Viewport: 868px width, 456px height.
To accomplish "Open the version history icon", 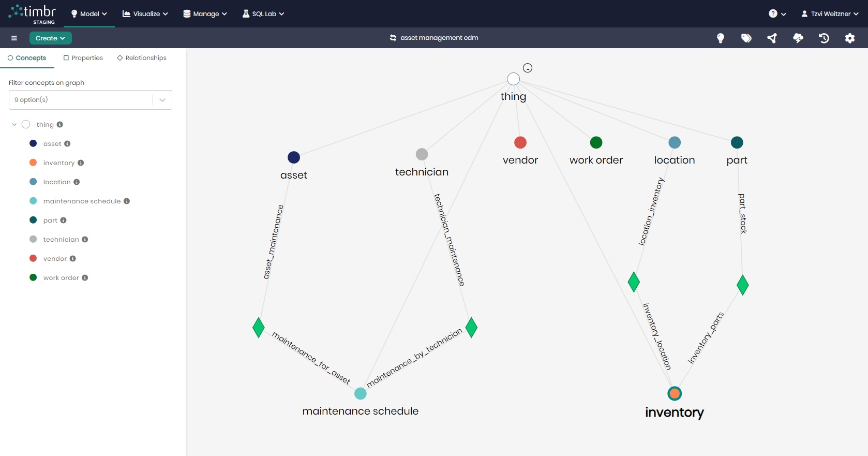I will [824, 38].
